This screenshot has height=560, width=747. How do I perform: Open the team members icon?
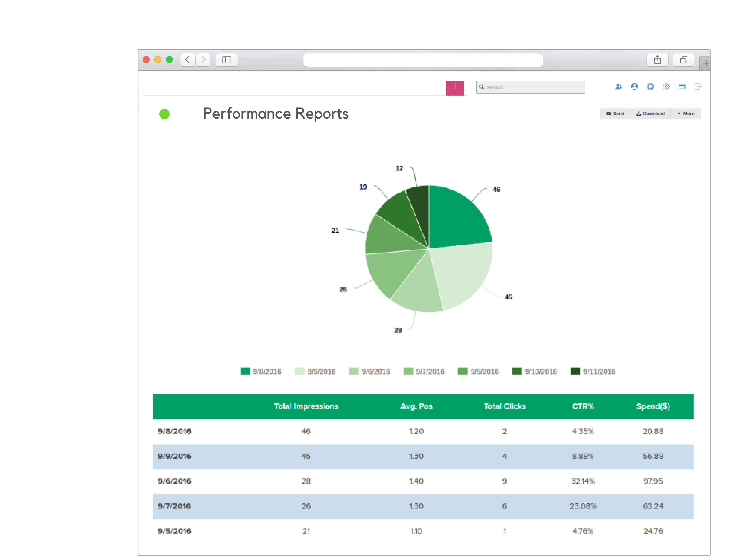point(619,87)
